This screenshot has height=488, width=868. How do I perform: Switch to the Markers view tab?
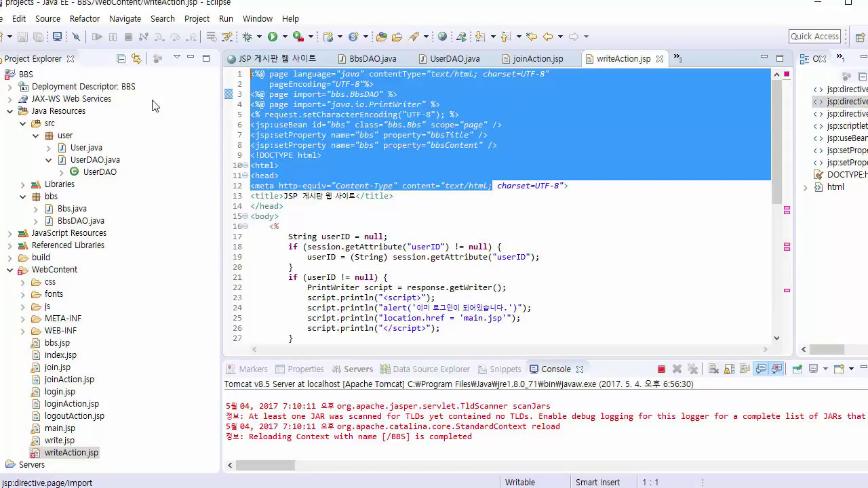point(247,369)
